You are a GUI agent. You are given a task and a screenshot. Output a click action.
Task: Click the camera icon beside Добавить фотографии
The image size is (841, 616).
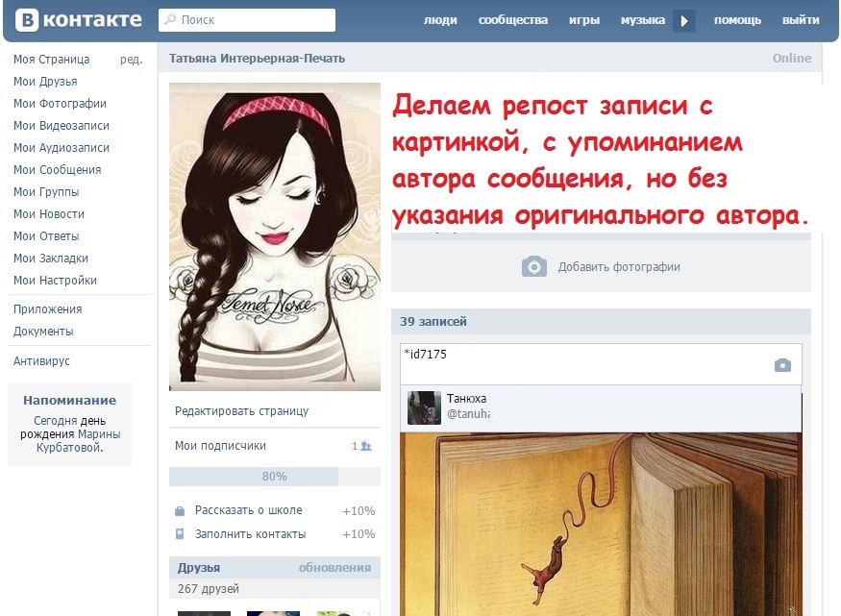pyautogui.click(x=534, y=266)
